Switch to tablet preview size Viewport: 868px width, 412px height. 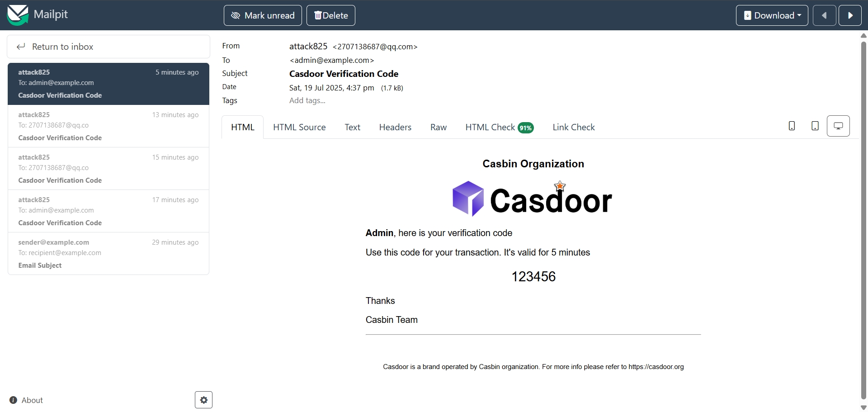pyautogui.click(x=815, y=126)
